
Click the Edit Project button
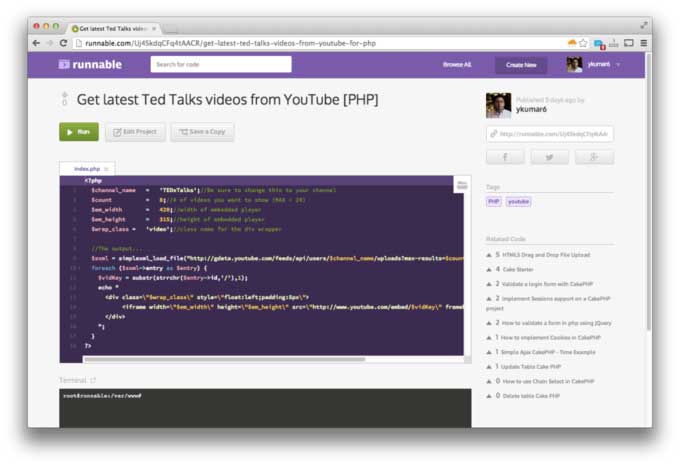135,132
